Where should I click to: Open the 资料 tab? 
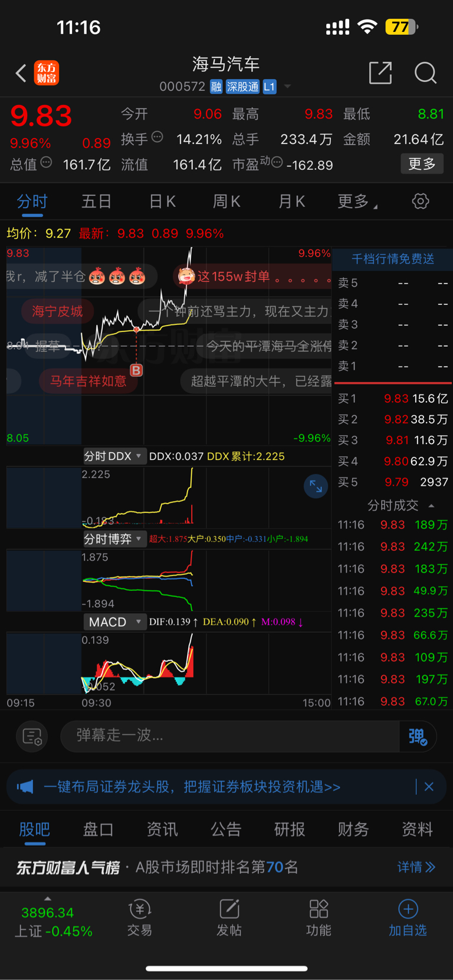pos(417,830)
